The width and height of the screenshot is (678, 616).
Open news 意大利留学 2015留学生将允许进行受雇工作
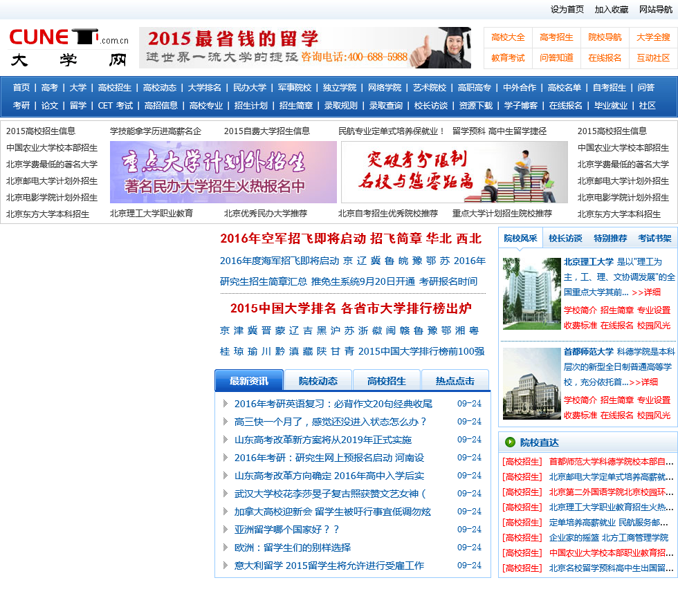(x=329, y=566)
